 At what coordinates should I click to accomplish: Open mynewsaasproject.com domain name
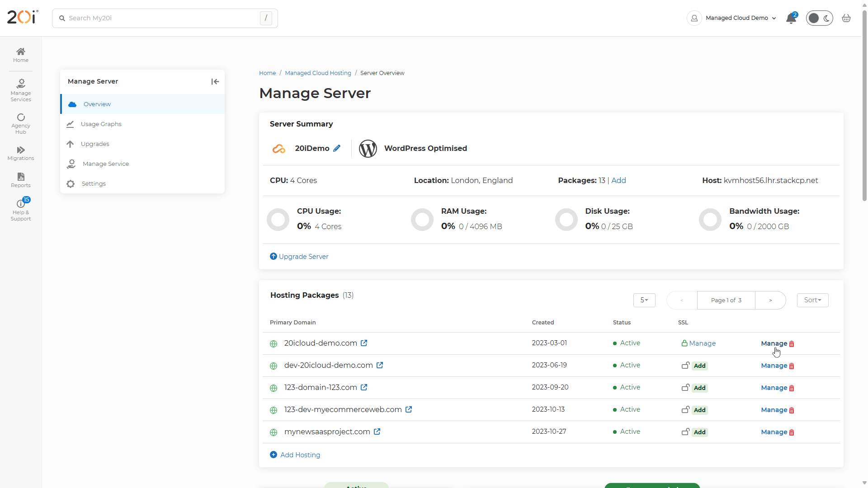[327, 432]
